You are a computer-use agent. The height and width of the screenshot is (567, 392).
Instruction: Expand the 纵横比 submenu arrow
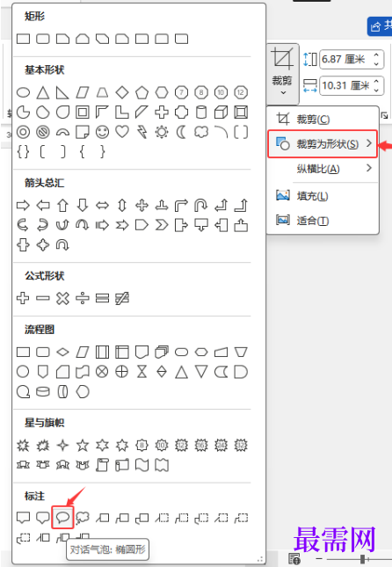coord(369,168)
